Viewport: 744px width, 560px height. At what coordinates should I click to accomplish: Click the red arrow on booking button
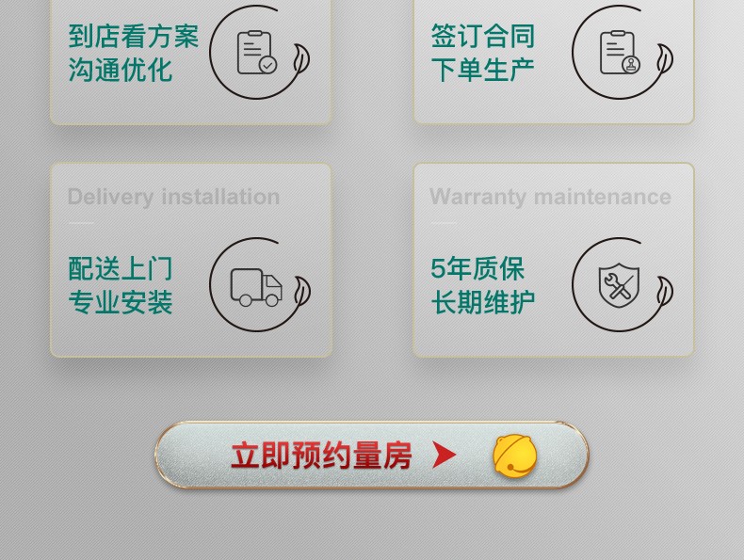coord(445,455)
